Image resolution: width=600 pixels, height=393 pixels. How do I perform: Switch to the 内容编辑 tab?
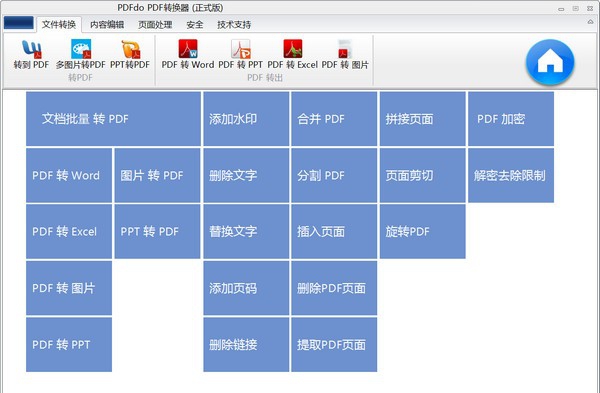pyautogui.click(x=107, y=24)
